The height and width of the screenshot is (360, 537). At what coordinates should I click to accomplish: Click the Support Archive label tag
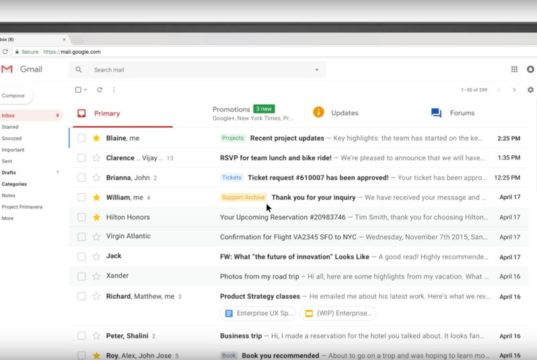pyautogui.click(x=243, y=197)
